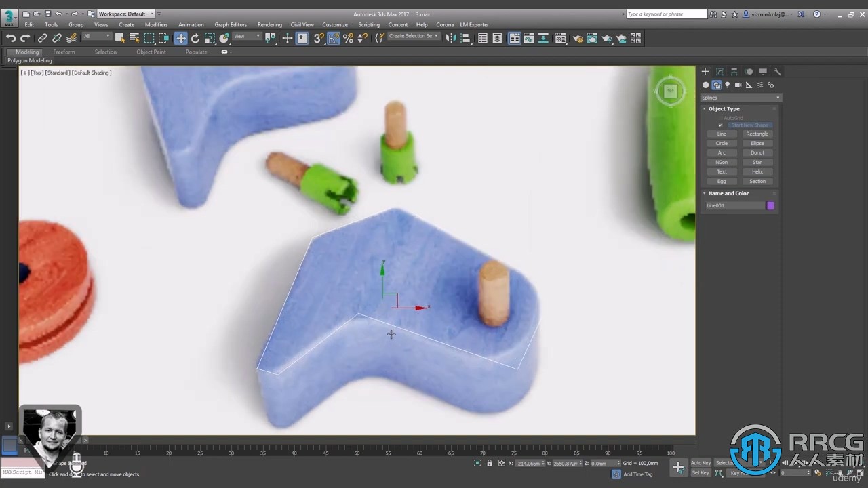Switch to the Object Paint ribbon tab
Viewport: 868px width, 488px height.
(x=151, y=52)
